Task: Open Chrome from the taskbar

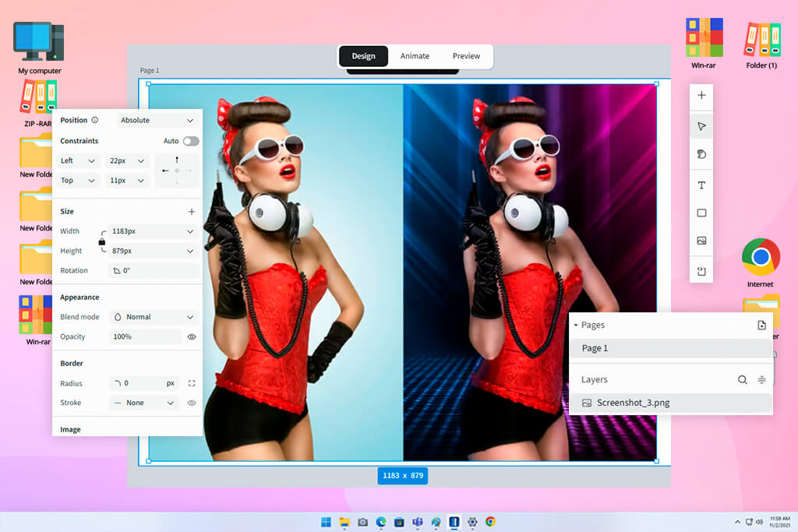Action: point(491,522)
